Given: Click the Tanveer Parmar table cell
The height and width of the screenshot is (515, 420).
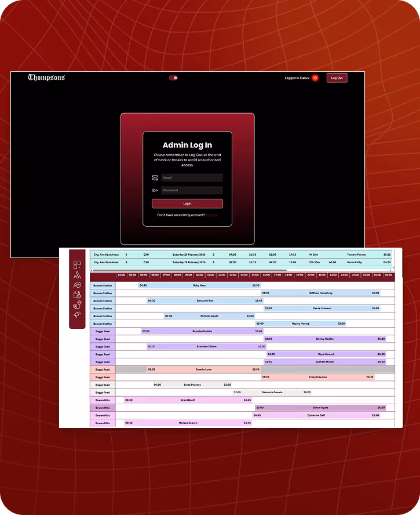Looking at the screenshot, I should point(357,255).
